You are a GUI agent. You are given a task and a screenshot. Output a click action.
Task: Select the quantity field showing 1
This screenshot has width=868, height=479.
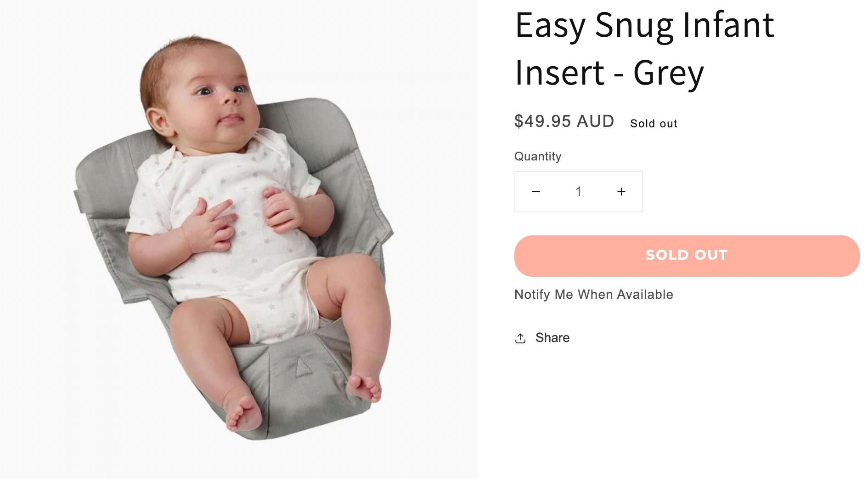579,192
